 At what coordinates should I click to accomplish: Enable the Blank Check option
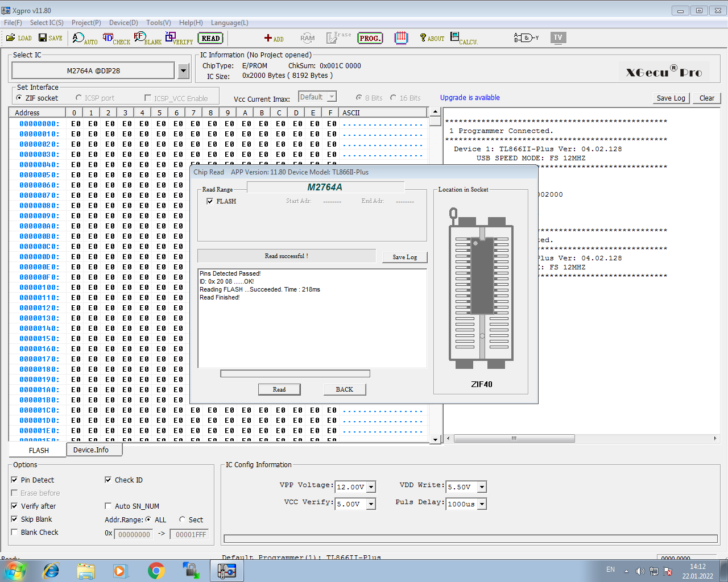(x=14, y=532)
